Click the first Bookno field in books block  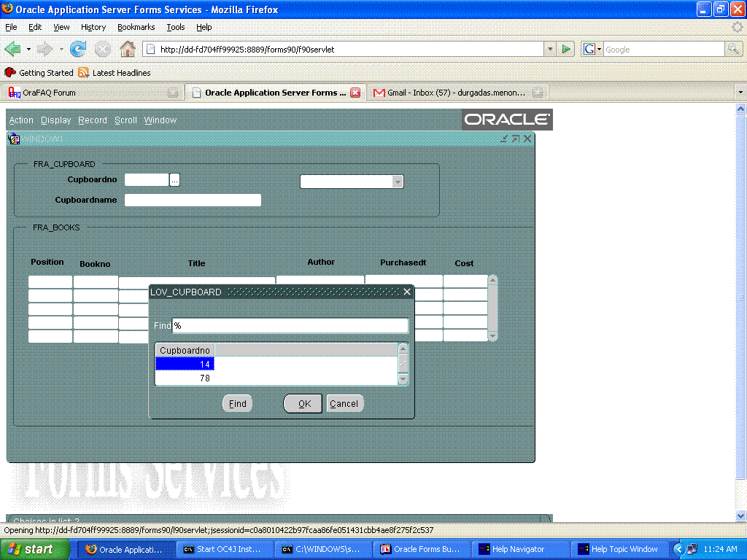pos(96,282)
